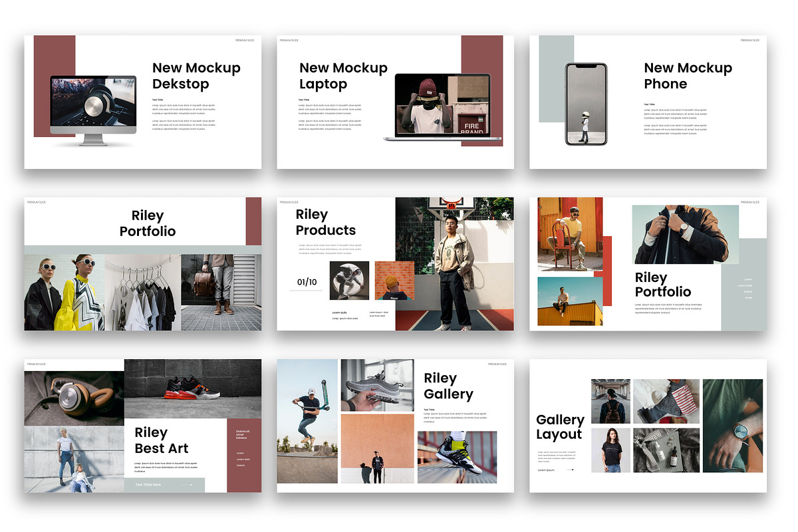The width and height of the screenshot is (798, 532).
Task: Click the man against orange wall photo
Action: (377, 449)
